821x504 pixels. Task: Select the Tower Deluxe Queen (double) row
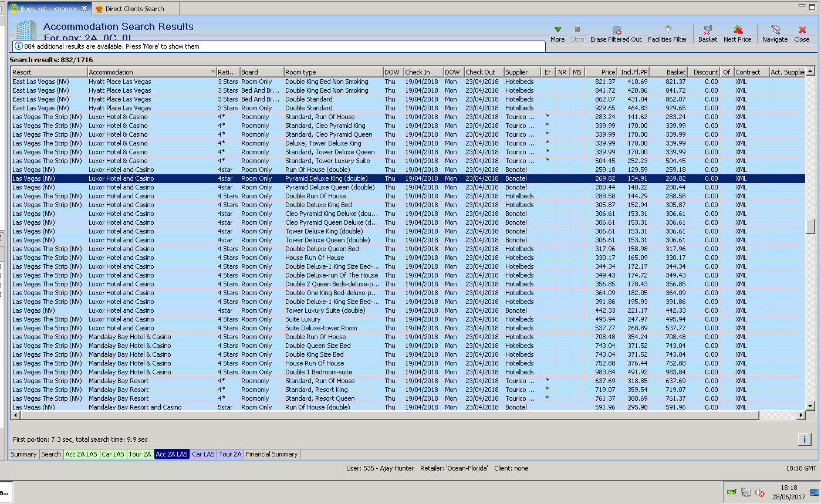(408, 240)
